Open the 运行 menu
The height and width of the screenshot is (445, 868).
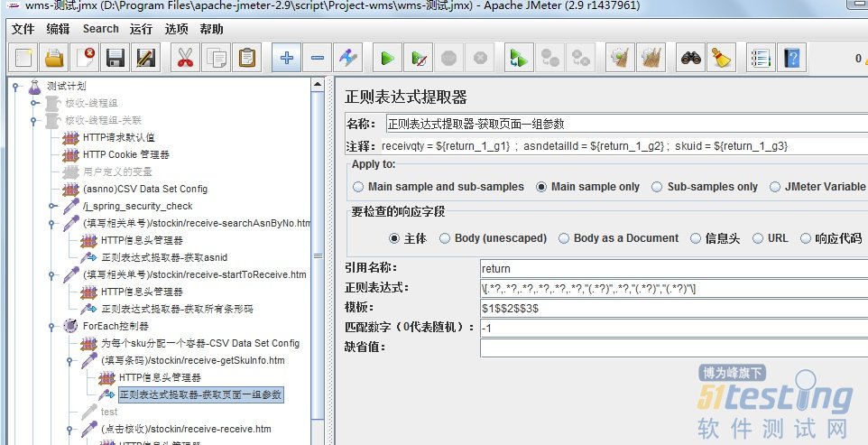pos(141,29)
